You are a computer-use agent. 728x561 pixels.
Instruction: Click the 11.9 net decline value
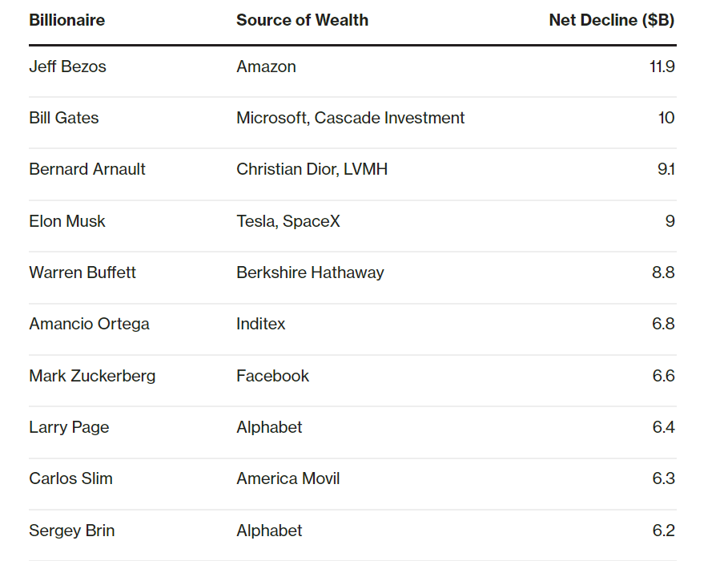pyautogui.click(x=662, y=67)
